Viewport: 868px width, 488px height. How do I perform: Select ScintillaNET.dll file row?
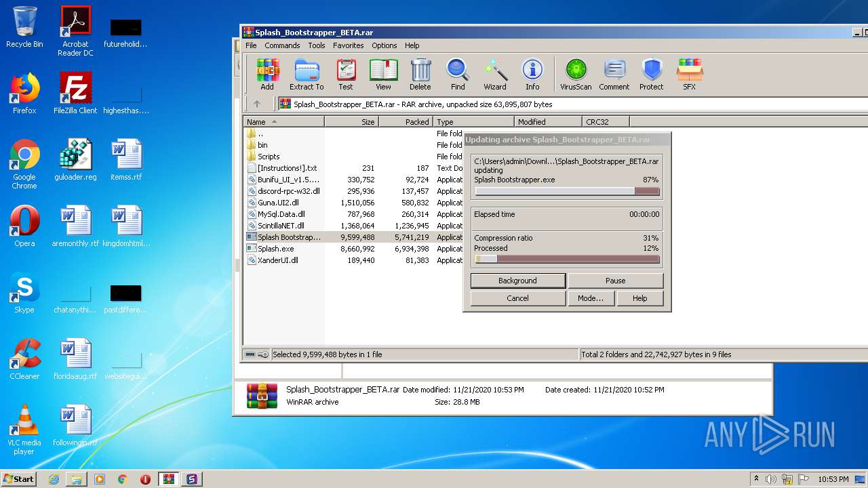click(x=353, y=226)
